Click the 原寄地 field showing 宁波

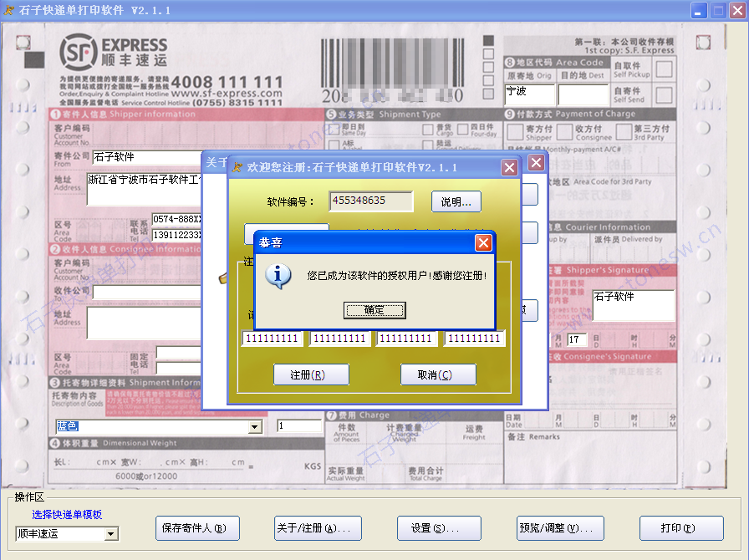[530, 94]
